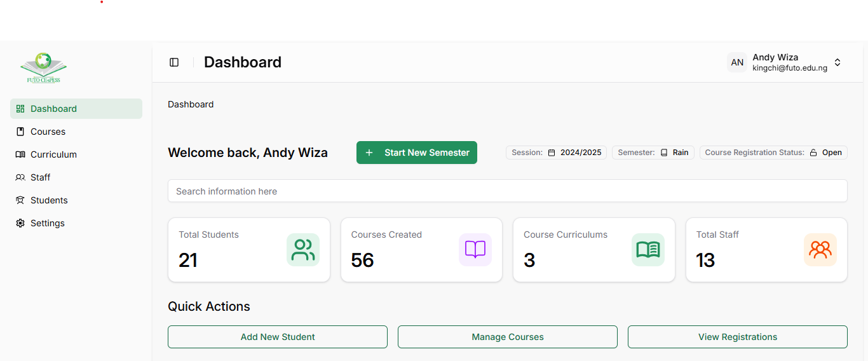Click the purple Courses Created book icon

coord(475,250)
